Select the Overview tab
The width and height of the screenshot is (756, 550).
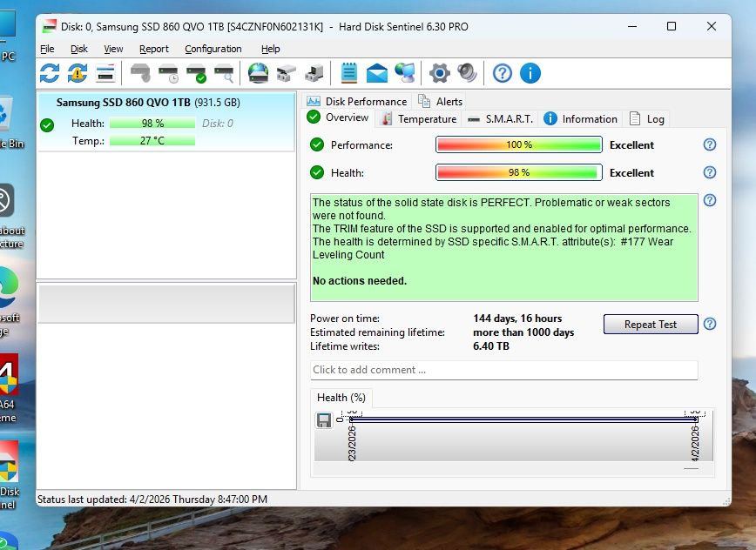(339, 117)
